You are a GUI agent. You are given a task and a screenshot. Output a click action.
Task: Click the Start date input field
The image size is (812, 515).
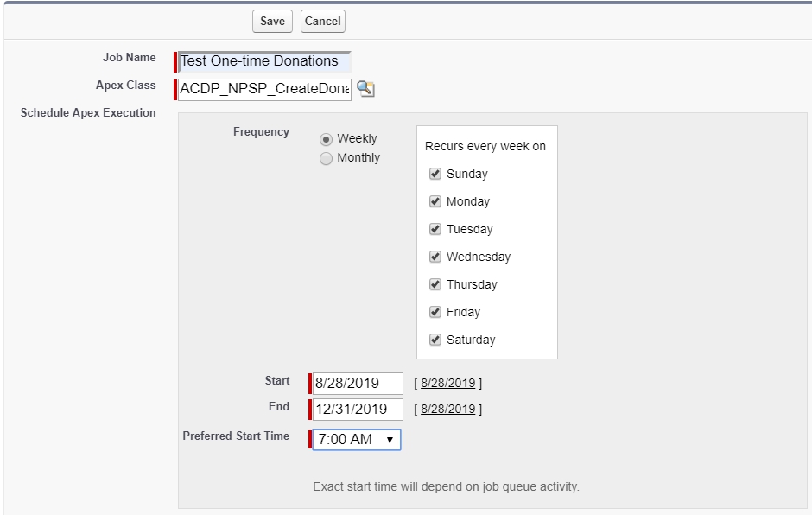tap(358, 384)
